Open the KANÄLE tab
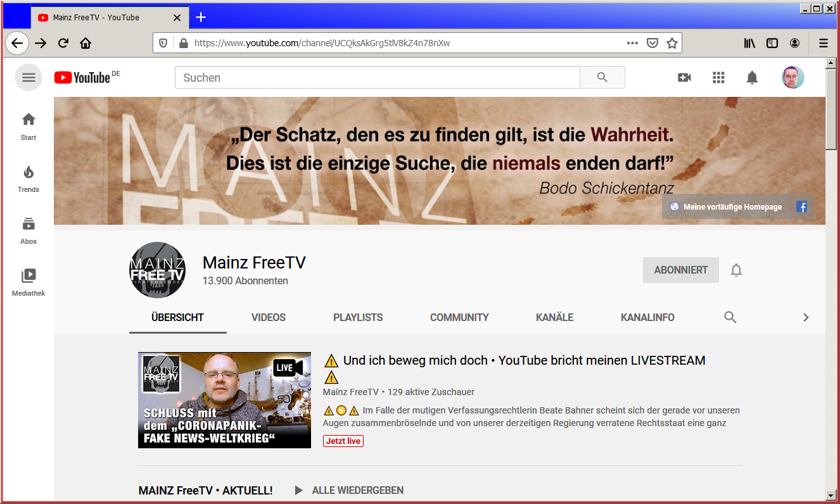Image resolution: width=840 pixels, height=504 pixels. [x=555, y=317]
